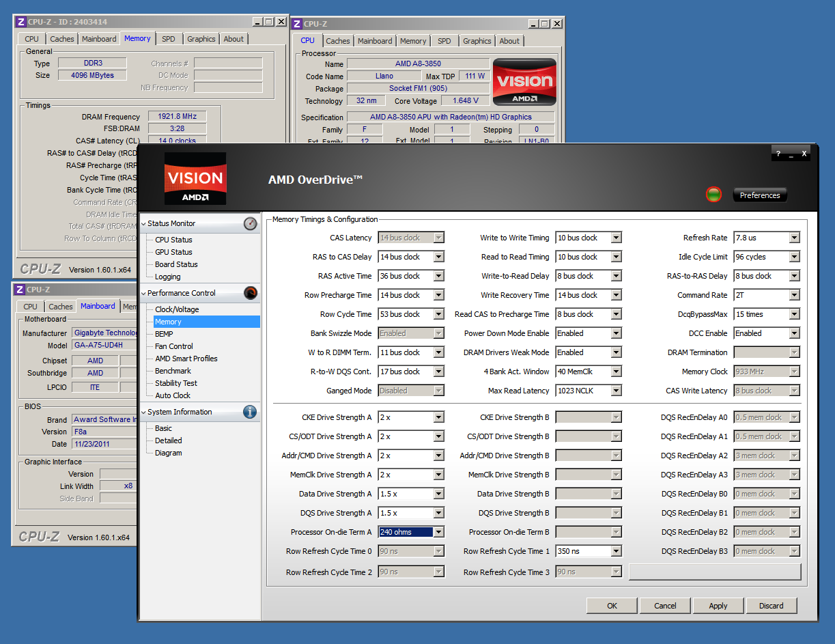
Task: Click the System Information blue info icon
Action: click(x=250, y=412)
